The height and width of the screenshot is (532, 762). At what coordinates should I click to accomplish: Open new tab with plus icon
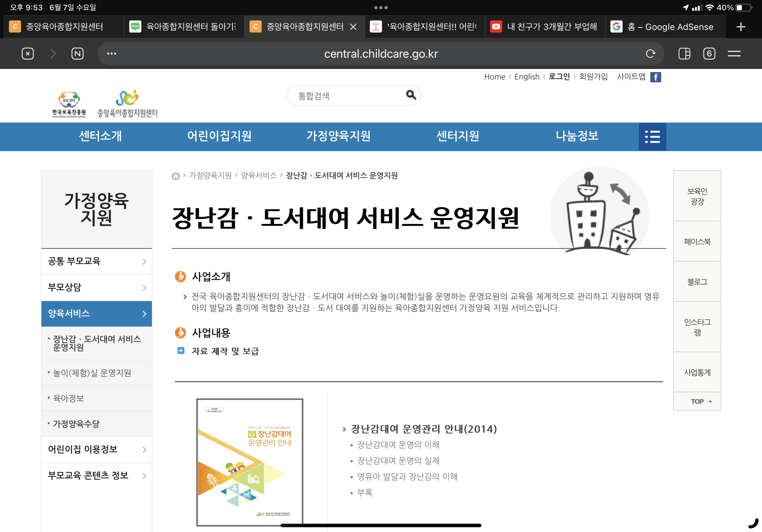pos(740,27)
